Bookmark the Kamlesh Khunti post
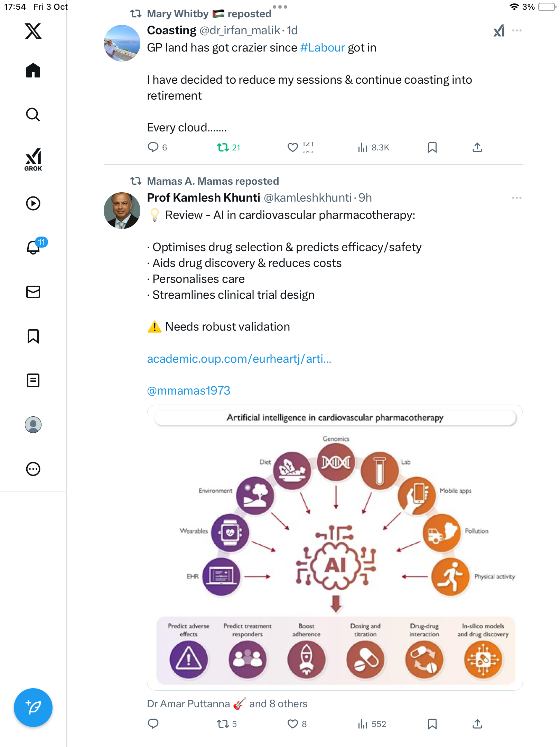560x747 pixels. [x=432, y=724]
